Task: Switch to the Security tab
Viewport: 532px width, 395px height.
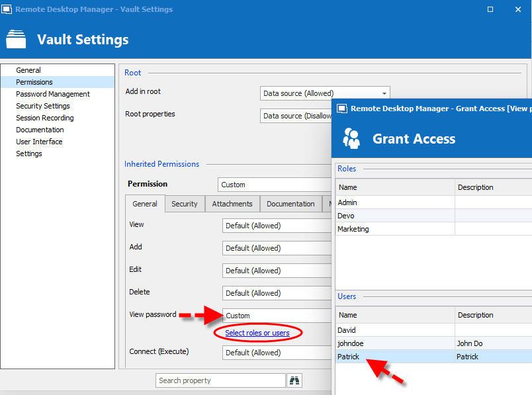Action: coord(184,204)
